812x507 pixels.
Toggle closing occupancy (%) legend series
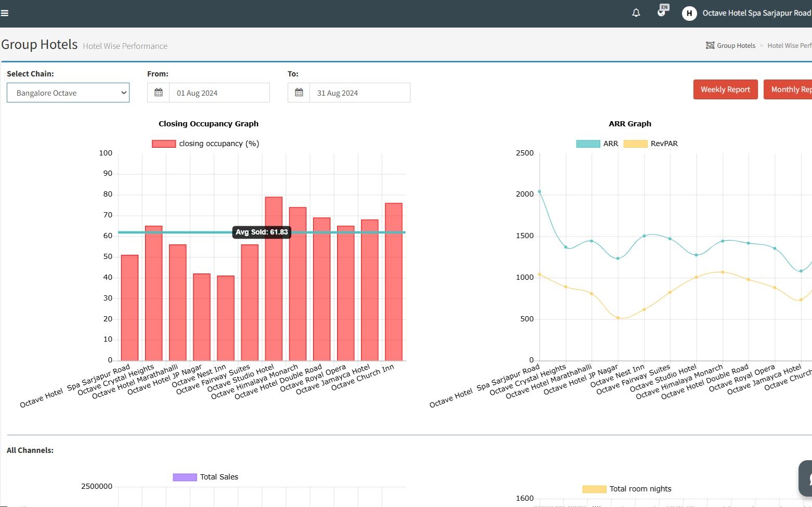pyautogui.click(x=164, y=144)
